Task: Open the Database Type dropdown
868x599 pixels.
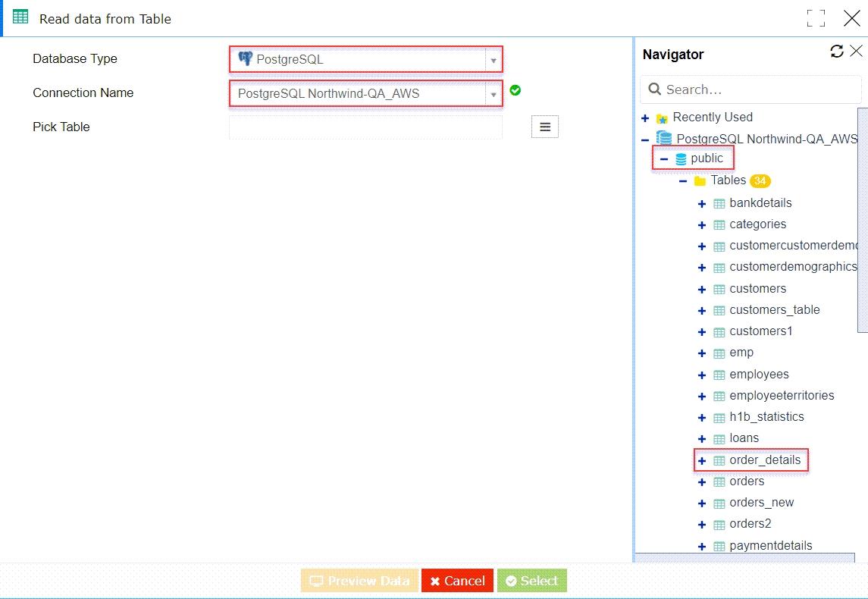Action: click(493, 58)
